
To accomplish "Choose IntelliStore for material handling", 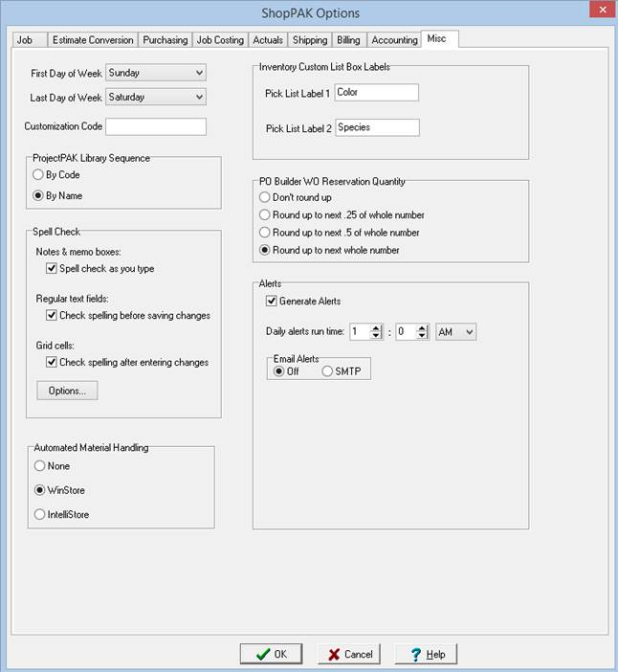I will tap(39, 514).
